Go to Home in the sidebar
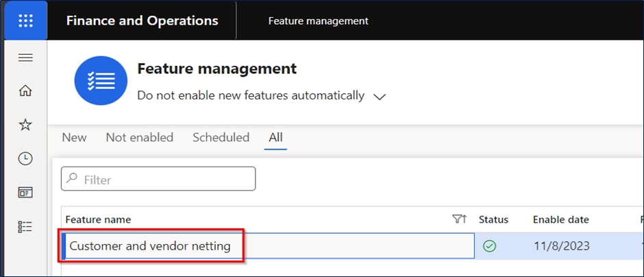 coord(26,91)
